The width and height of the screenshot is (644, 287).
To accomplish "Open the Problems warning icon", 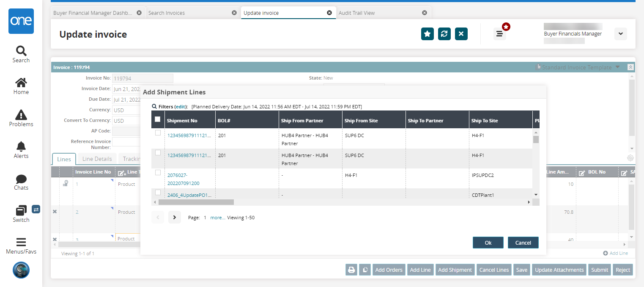I will pyautogui.click(x=21, y=115).
